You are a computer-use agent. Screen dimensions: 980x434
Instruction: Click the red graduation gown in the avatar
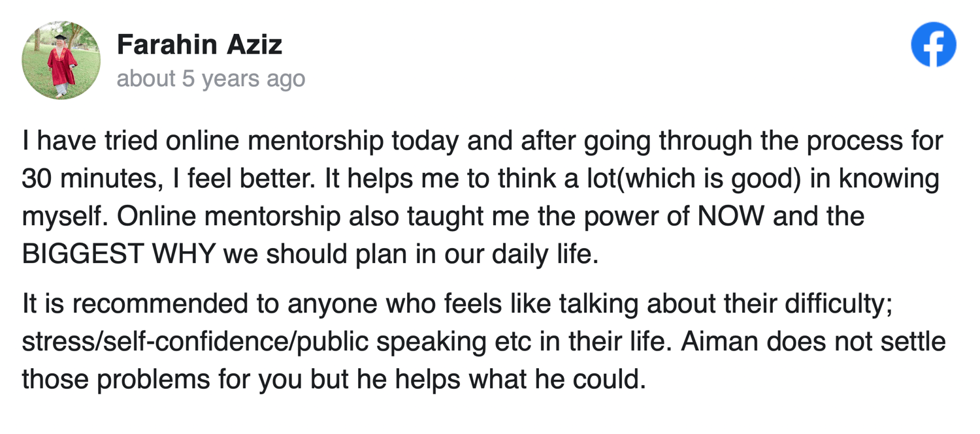coord(62,67)
